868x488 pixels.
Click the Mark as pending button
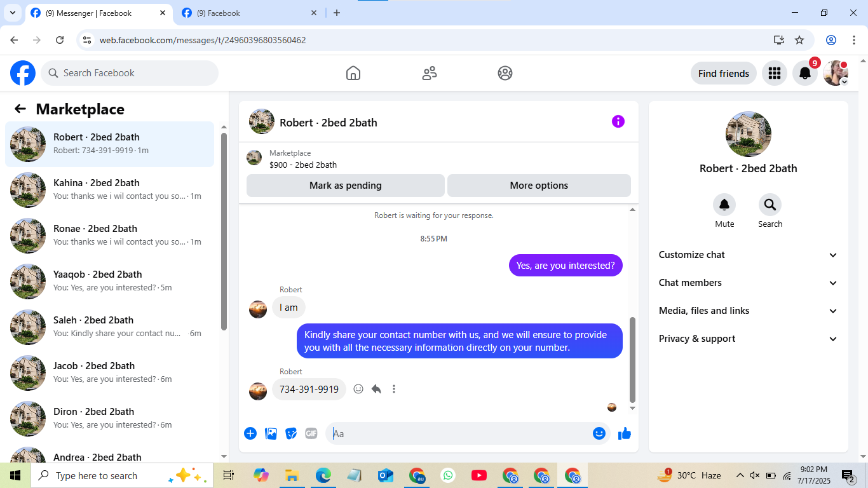click(x=346, y=186)
